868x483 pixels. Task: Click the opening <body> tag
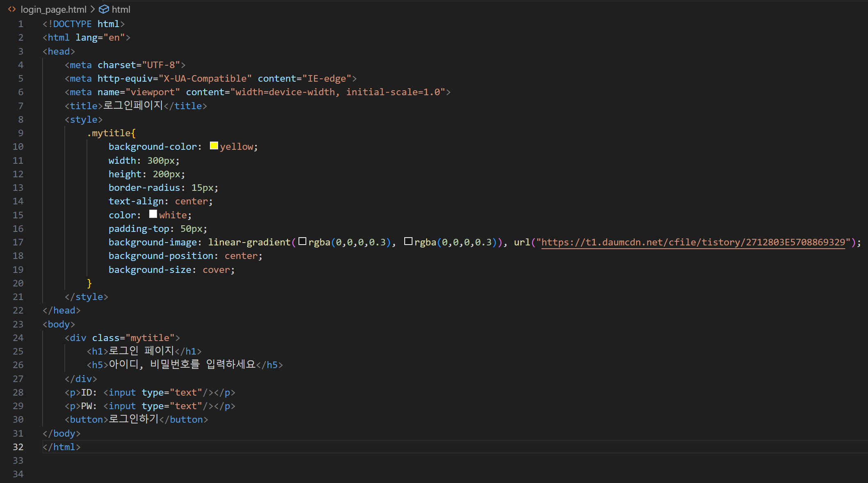pos(59,324)
